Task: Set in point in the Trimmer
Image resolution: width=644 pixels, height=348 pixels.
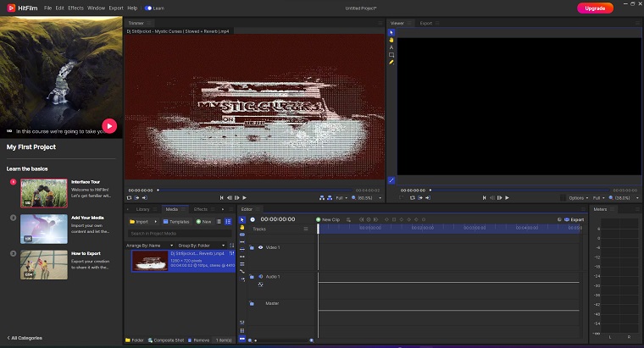Action: tap(136, 198)
